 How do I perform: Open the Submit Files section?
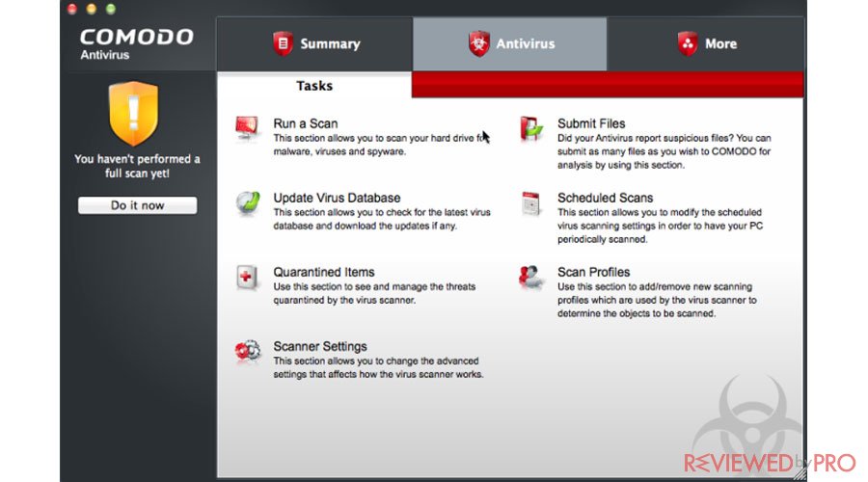click(591, 123)
